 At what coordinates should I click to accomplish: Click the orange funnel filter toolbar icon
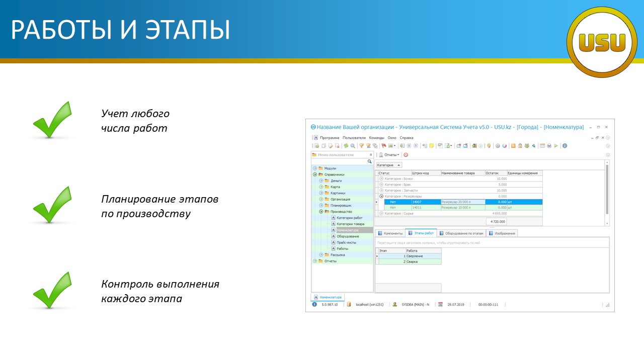pyautogui.click(x=361, y=146)
